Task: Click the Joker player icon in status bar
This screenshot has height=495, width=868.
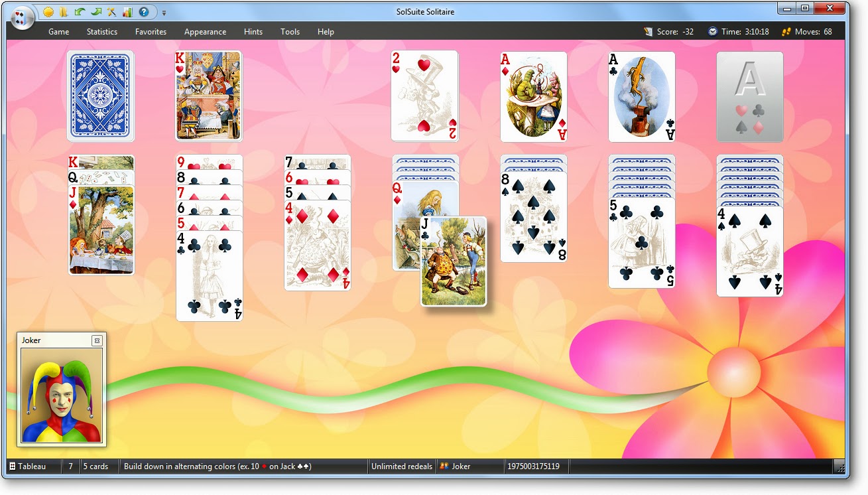Action: point(444,466)
